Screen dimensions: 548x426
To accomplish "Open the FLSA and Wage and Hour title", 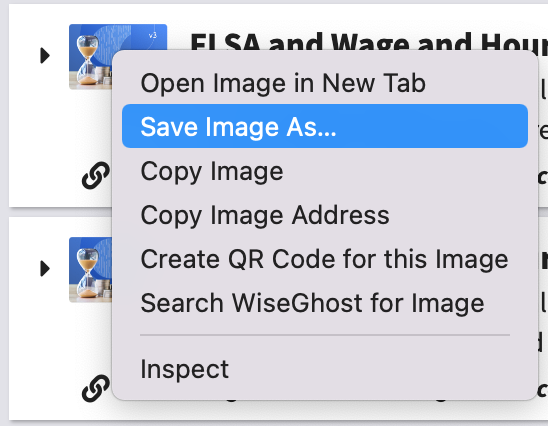I will [369, 42].
